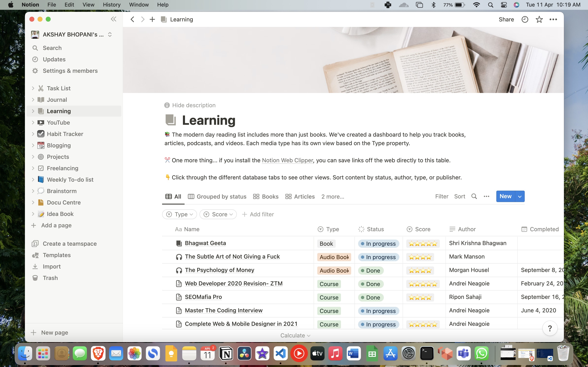Open the Score filter dropdown

(218, 214)
